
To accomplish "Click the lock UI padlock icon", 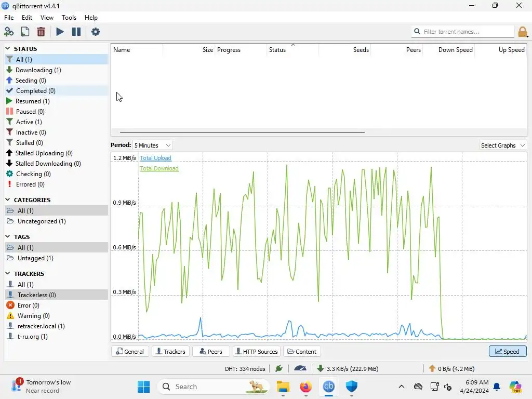I will (x=523, y=32).
